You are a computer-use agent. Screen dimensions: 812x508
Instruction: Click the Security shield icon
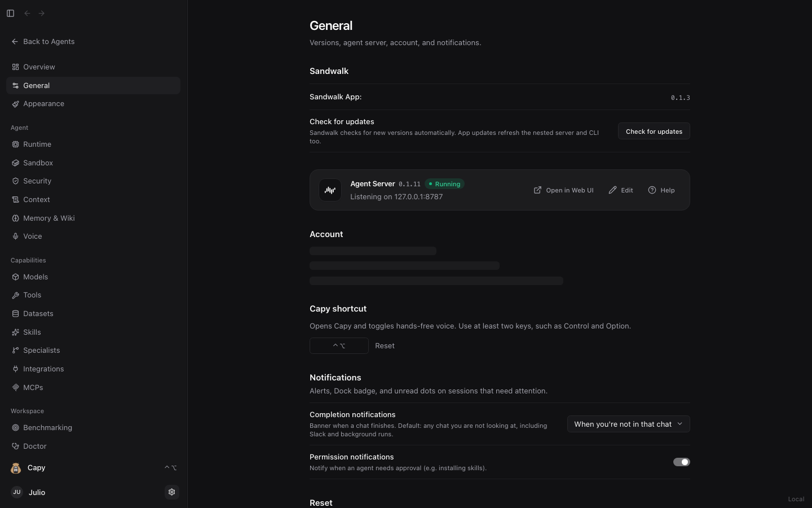pos(15,181)
